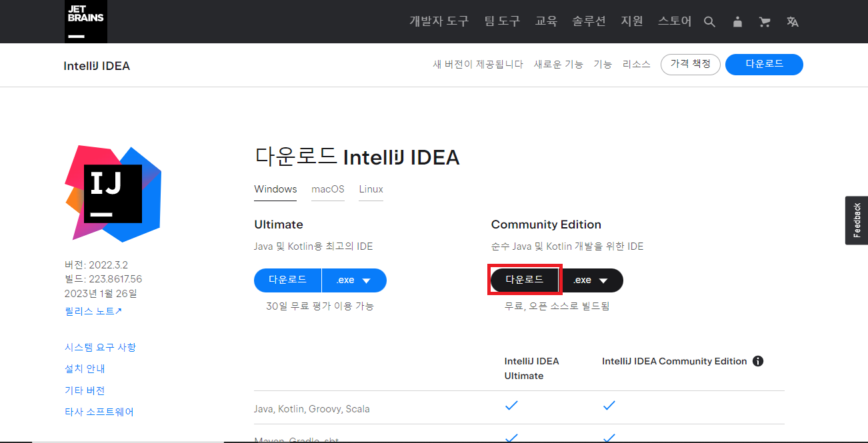Open the 팀 도구 menu
Image resolution: width=868 pixels, height=443 pixels.
pos(502,21)
